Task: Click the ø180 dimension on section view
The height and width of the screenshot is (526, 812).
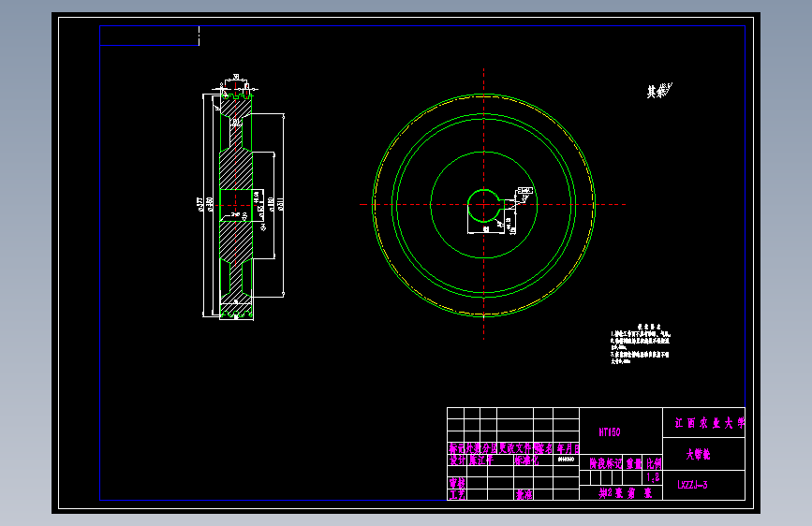Action: click(271, 204)
